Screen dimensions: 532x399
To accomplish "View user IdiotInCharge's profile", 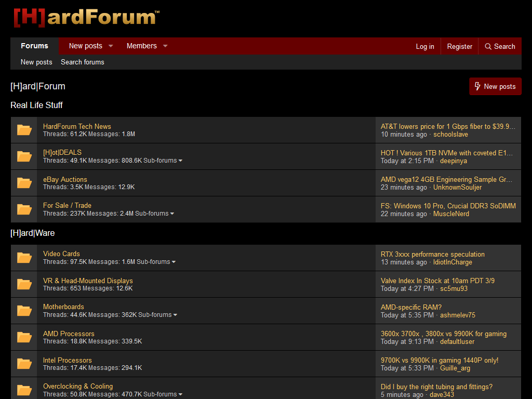I will [x=453, y=262].
